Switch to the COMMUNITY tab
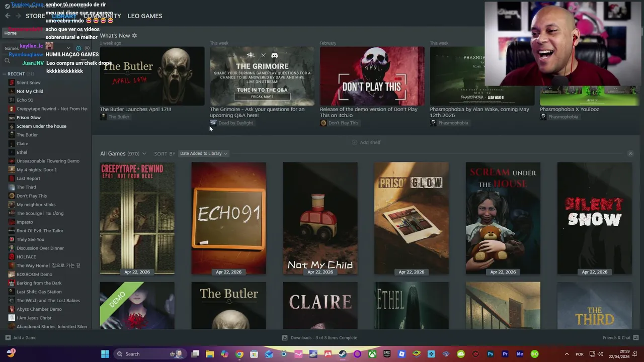The height and width of the screenshot is (362, 644). tap(102, 16)
